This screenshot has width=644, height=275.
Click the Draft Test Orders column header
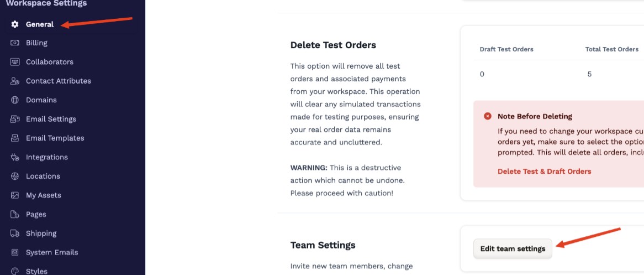(506, 49)
